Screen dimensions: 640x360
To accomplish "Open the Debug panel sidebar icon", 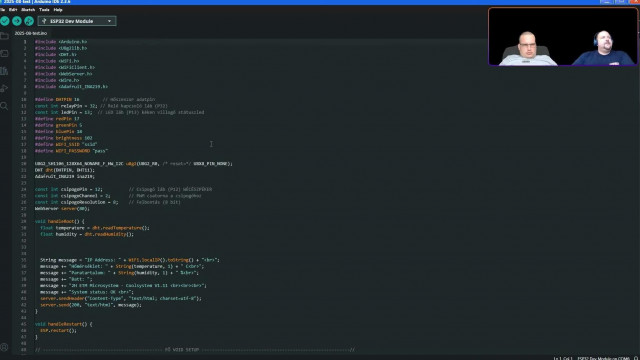I will 4,89.
